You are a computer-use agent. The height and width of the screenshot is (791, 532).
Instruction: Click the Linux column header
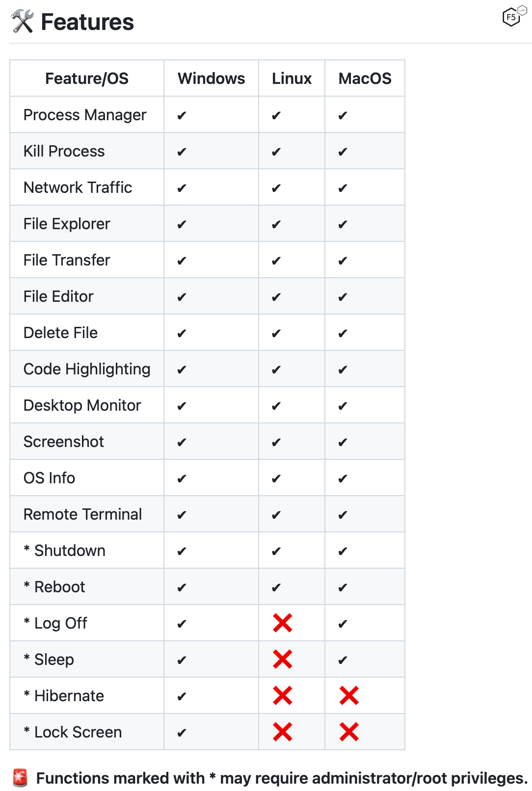(292, 79)
